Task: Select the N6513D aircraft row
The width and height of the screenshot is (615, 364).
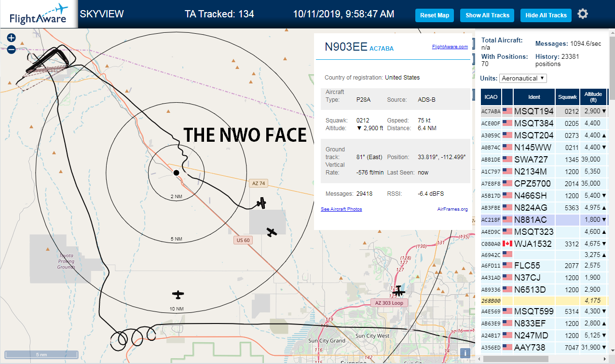Action: [544, 290]
